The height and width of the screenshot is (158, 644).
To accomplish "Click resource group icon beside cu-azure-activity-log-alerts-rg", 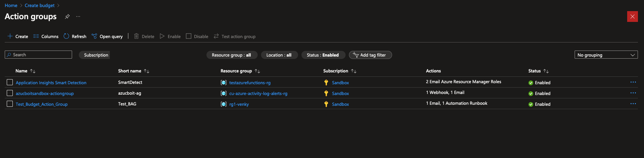I will pos(224,93).
